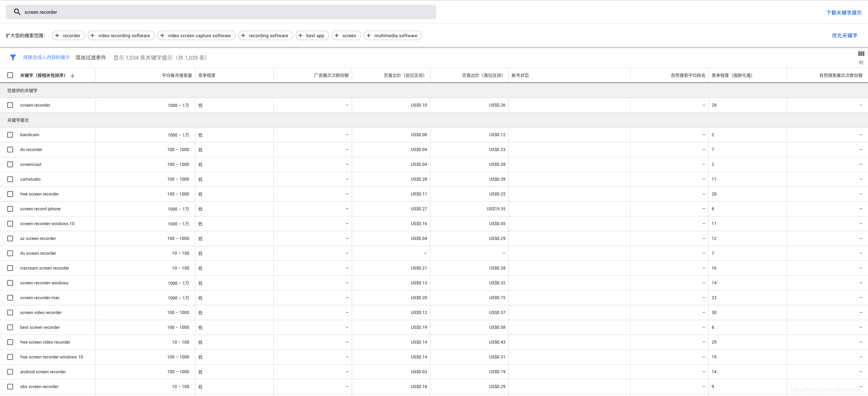Tick the camstudio row checkbox

point(10,179)
